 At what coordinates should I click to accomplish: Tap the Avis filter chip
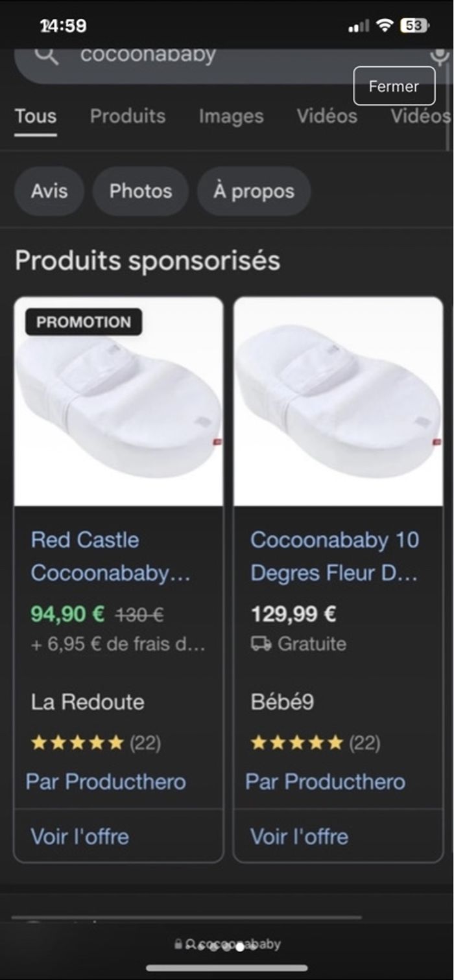point(49,191)
